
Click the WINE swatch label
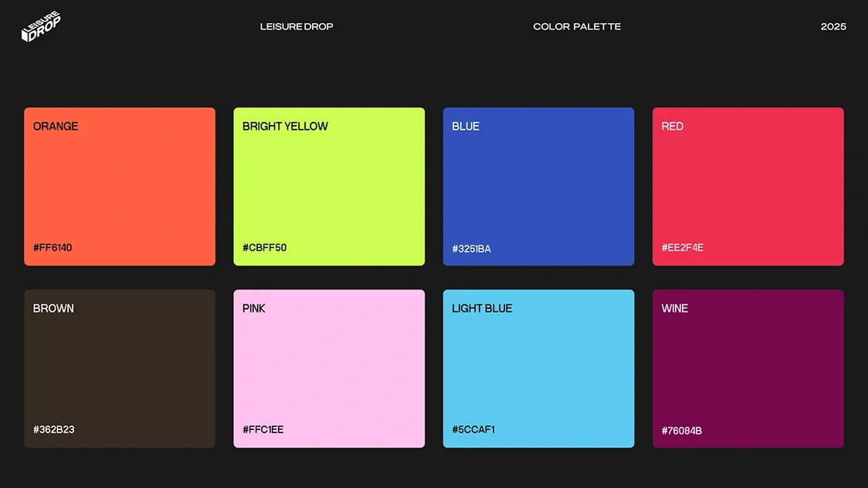coord(674,308)
